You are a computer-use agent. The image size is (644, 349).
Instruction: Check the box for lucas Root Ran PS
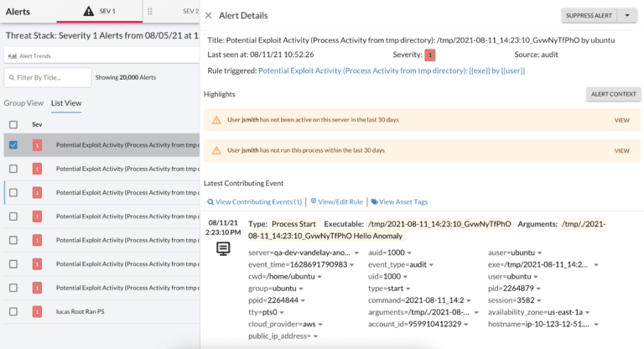point(13,311)
